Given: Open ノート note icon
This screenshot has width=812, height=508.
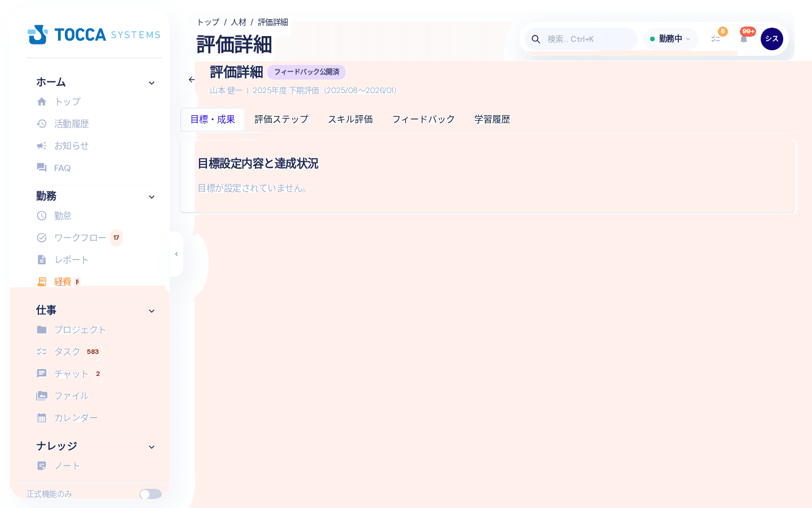Looking at the screenshot, I should pyautogui.click(x=42, y=466).
